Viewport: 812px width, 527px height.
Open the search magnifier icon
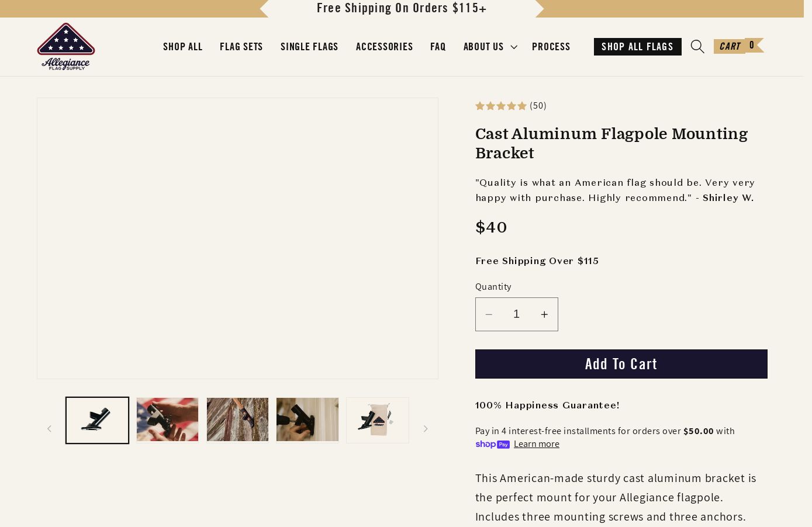[697, 47]
